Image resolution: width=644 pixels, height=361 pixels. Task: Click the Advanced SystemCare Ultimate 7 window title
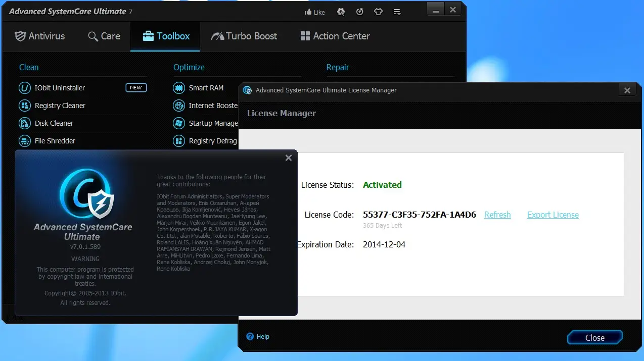[x=71, y=12]
